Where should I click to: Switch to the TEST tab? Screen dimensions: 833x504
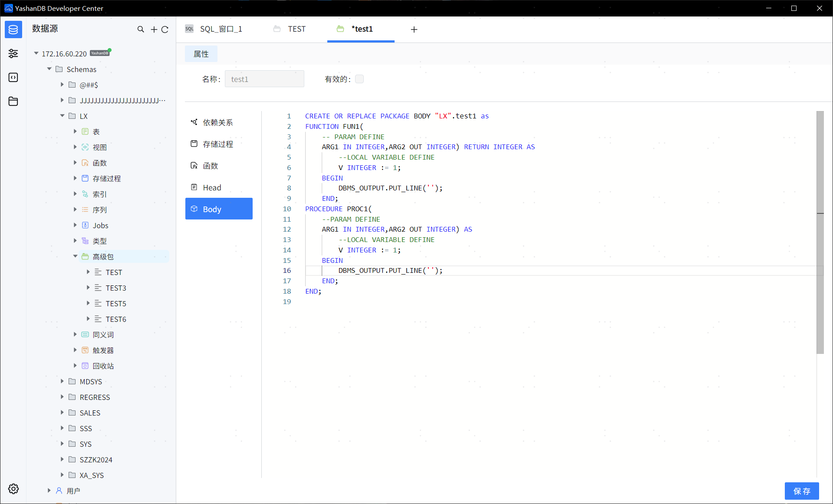pos(296,29)
